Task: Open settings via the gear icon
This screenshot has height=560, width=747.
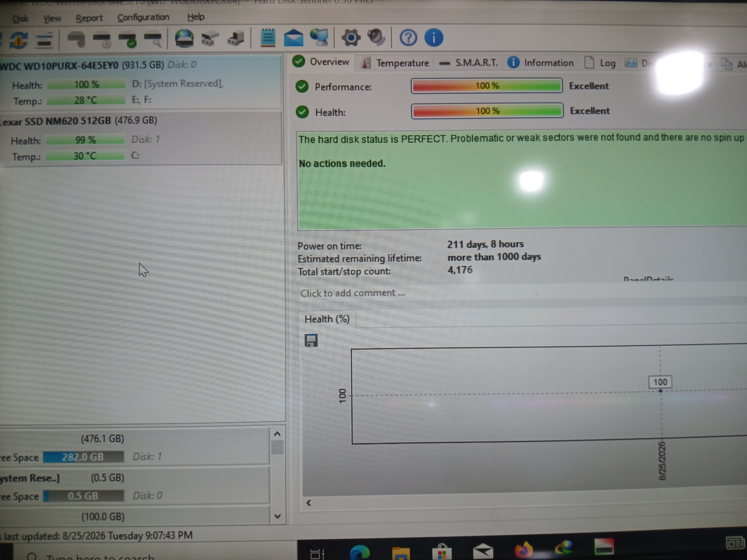Action: coord(351,37)
